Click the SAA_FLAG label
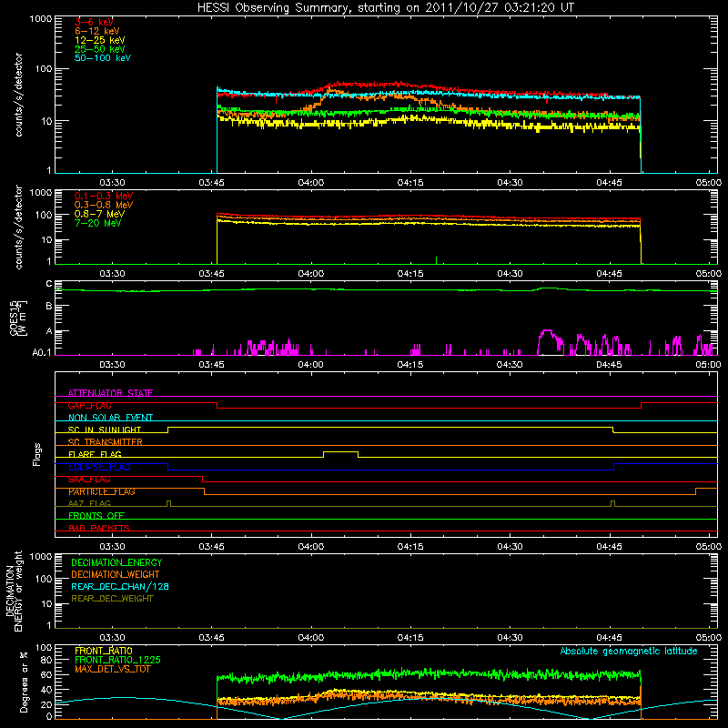728x728 pixels. click(89, 480)
